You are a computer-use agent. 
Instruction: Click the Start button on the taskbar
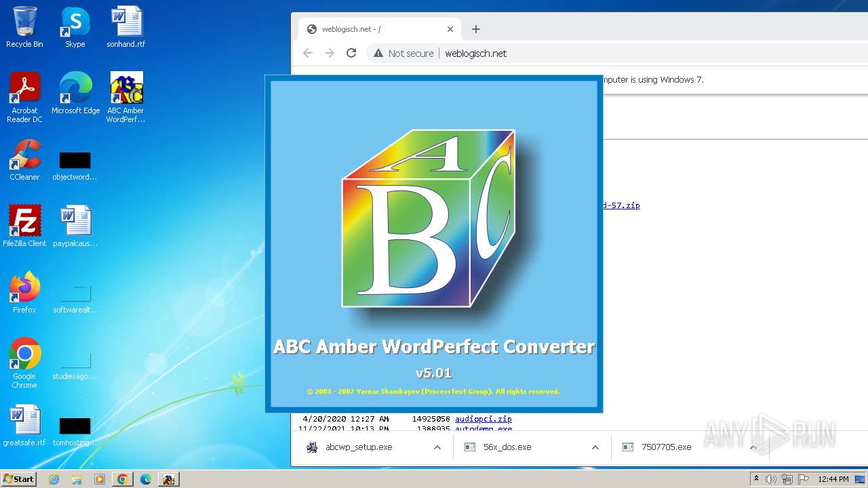(19, 479)
